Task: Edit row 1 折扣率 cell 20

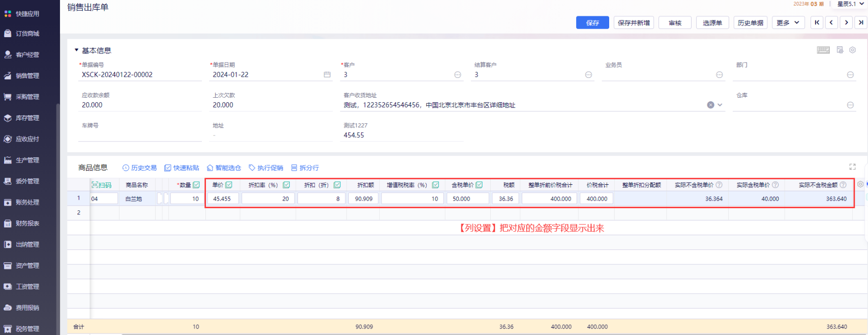Action: click(268, 199)
